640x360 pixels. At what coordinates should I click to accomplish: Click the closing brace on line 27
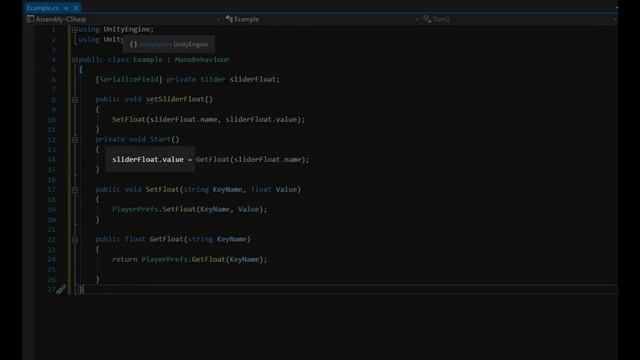pos(81,289)
